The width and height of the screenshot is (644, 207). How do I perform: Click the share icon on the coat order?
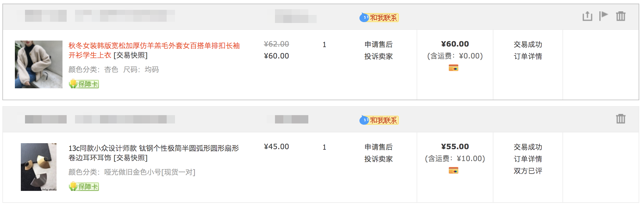point(587,16)
